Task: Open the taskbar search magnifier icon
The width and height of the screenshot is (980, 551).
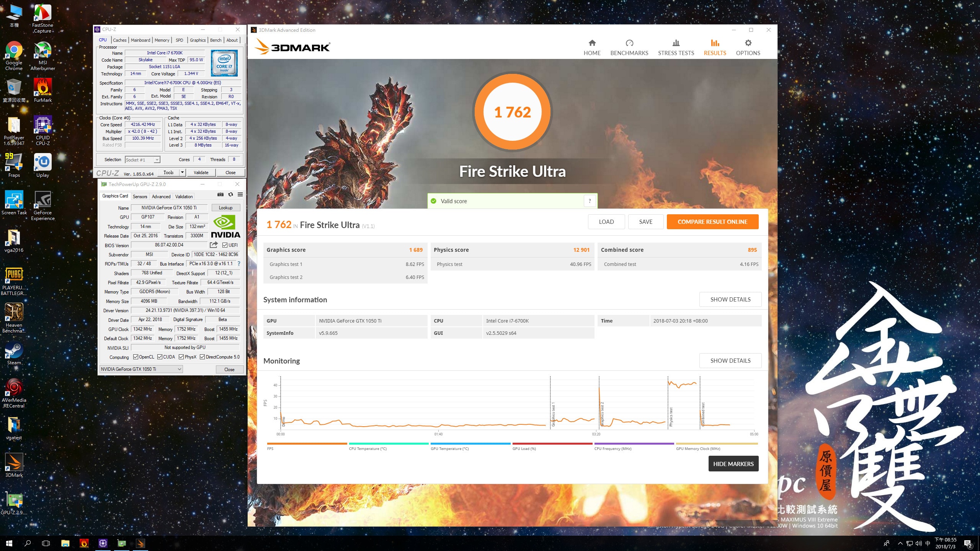Action: click(28, 543)
